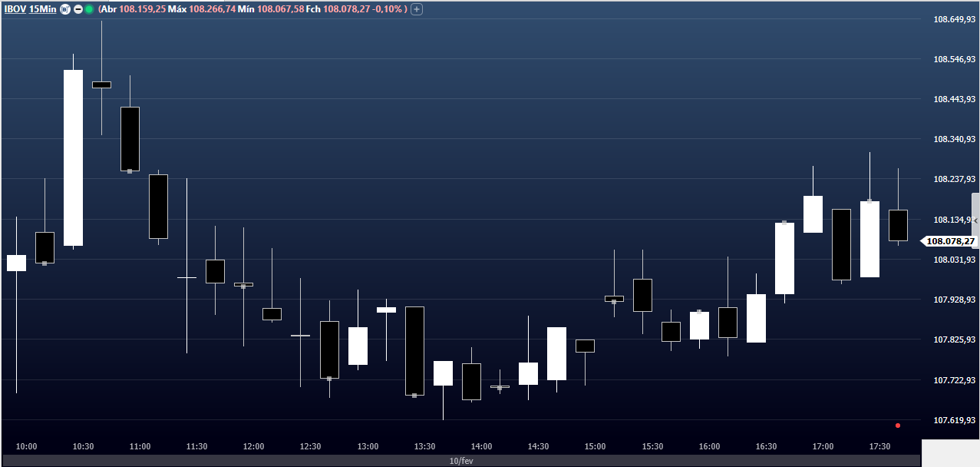This screenshot has width=980, height=467.
Task: Select the 10/fev date label at the bottom
Action: pos(460,461)
